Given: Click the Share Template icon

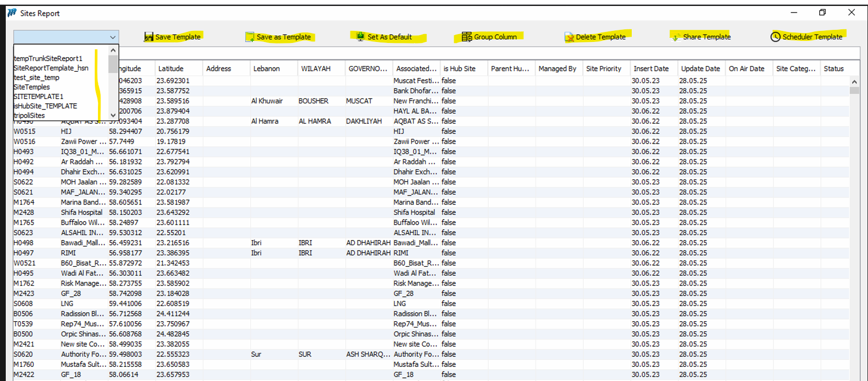Looking at the screenshot, I should [676, 37].
